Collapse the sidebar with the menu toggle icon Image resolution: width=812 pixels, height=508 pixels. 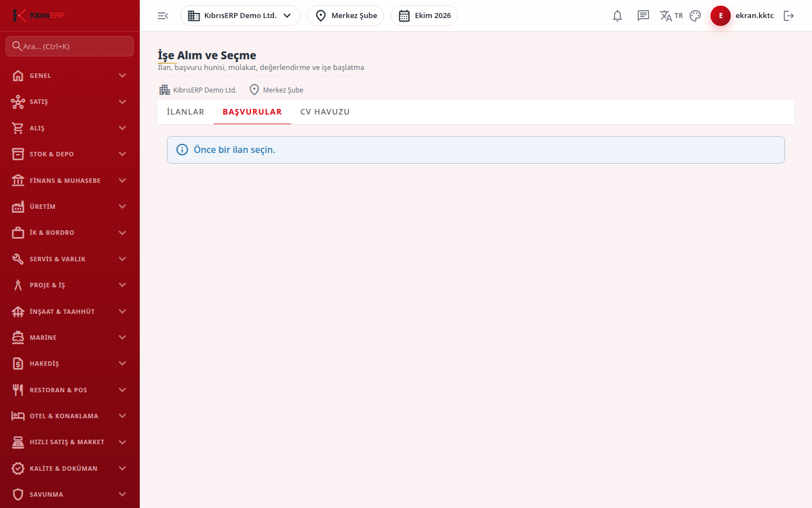[163, 16]
